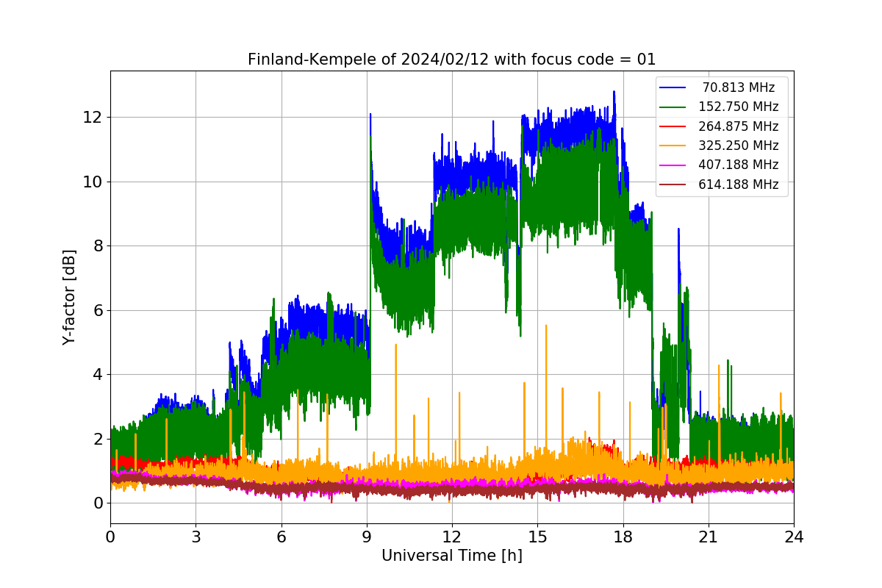Select the 407.188 MHz legend label
The image size is (882, 588).
[739, 165]
